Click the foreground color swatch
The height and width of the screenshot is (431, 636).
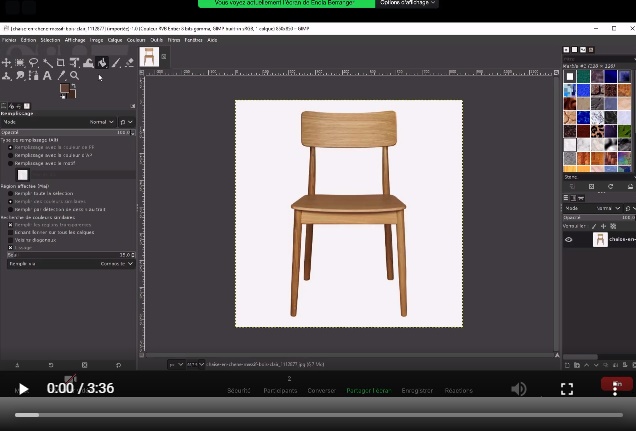point(65,89)
